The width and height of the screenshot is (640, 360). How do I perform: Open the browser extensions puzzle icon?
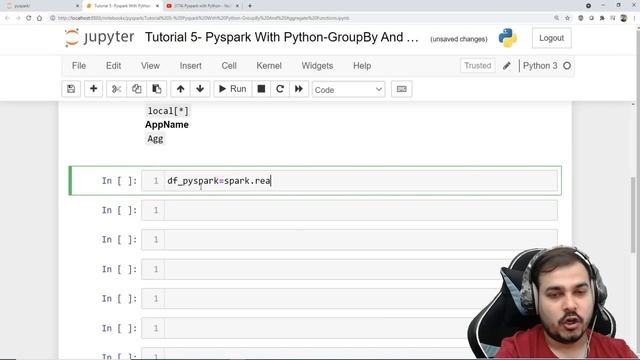[x=602, y=18]
